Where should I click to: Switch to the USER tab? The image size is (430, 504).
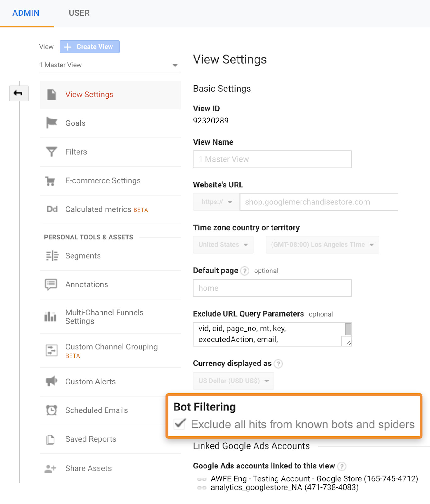point(79,13)
